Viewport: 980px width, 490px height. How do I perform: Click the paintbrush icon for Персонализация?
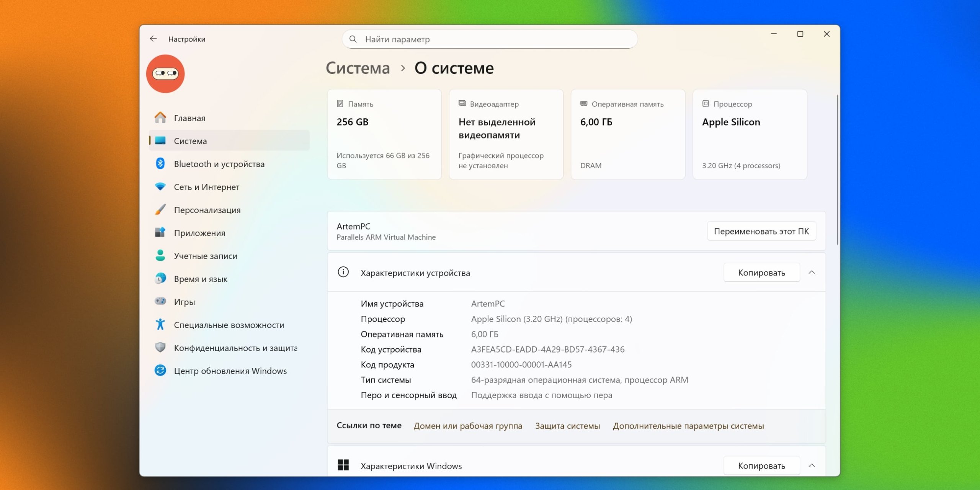[x=160, y=210]
